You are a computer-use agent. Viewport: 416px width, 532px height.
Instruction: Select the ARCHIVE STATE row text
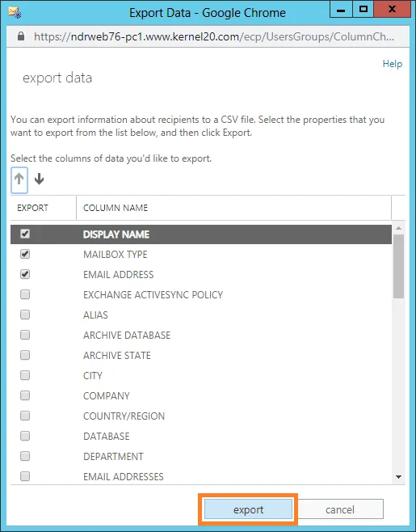[117, 355]
